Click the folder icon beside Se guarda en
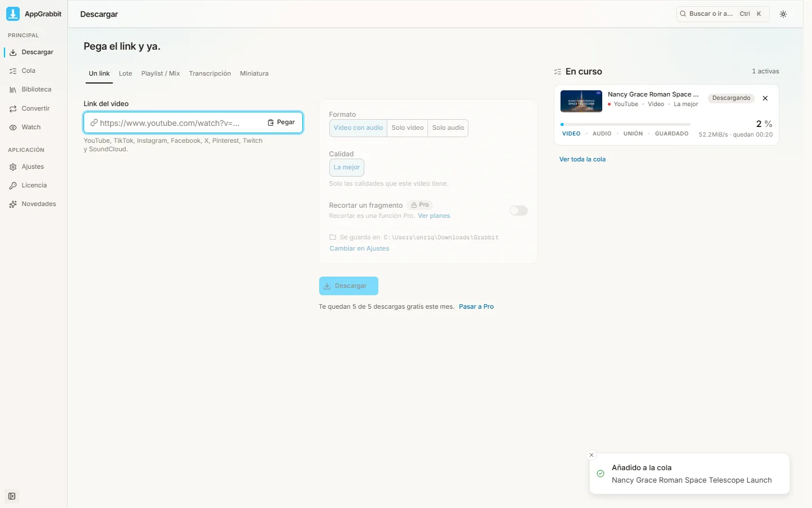 [333, 238]
